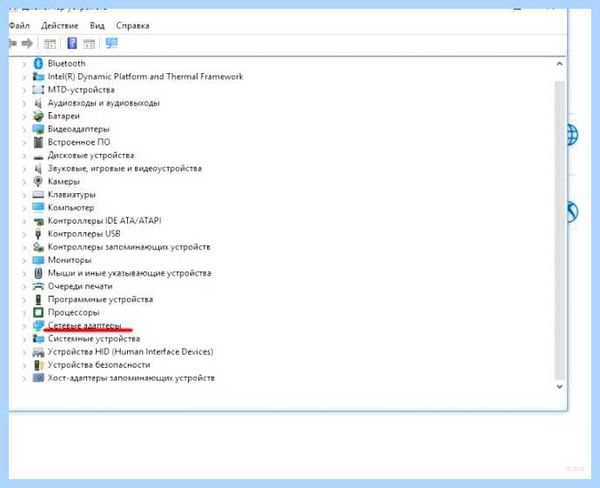Click the Контроллеры IDE ATA/ATAPI icon
Screen dimensions: 600x488
pos(38,221)
